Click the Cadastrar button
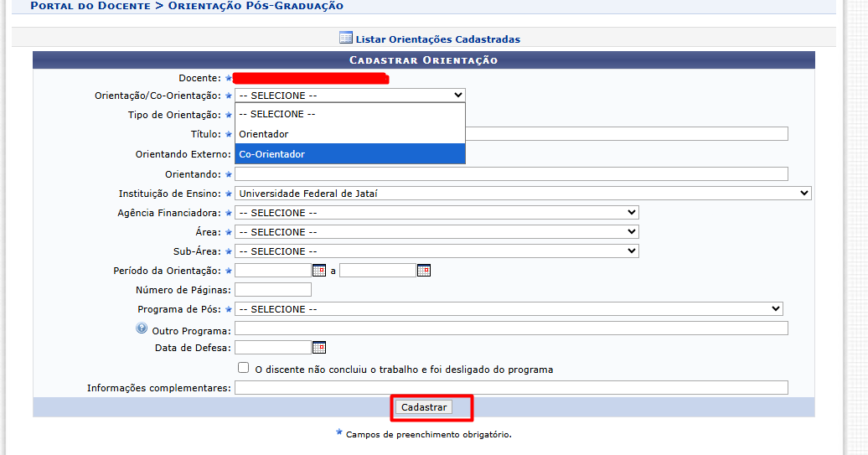The height and width of the screenshot is (455, 868). tap(424, 407)
